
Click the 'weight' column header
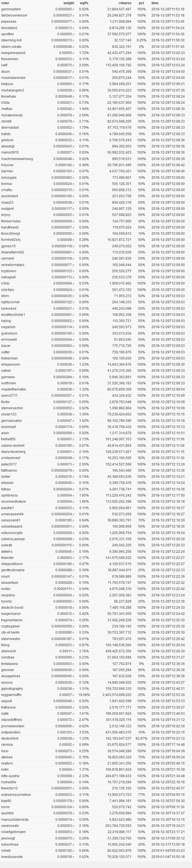[69, 3]
